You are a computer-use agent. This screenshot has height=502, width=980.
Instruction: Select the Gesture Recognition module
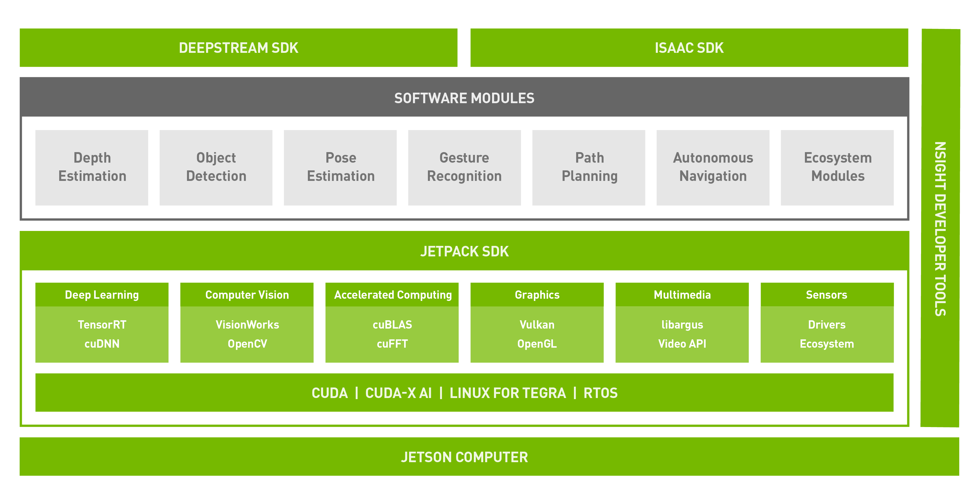click(x=464, y=167)
